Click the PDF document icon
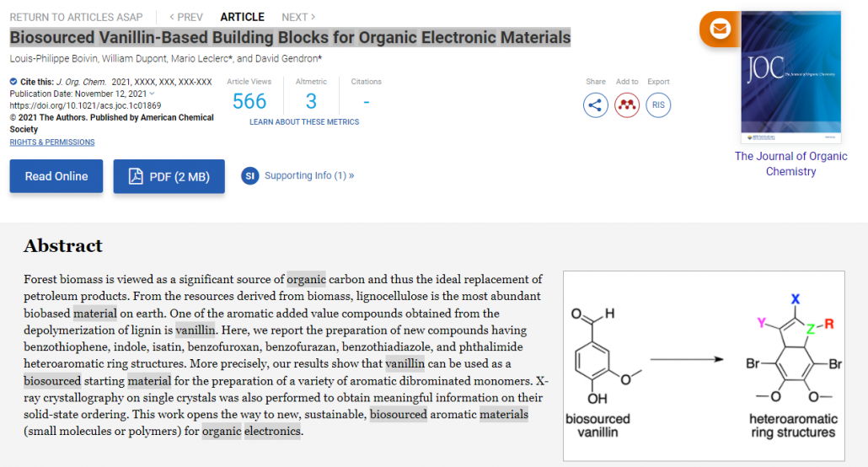868x467 pixels. coord(136,176)
